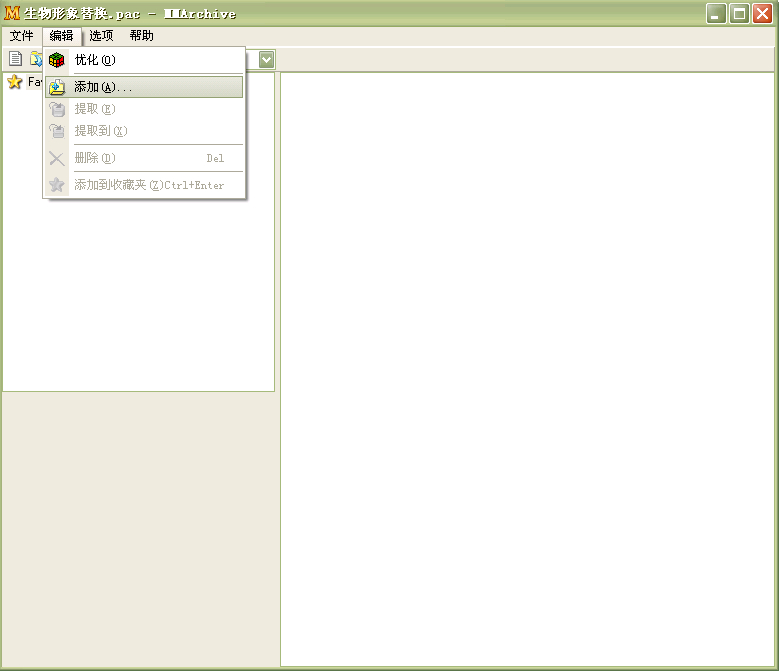
Task: Click the open folder toolbar icon
Action: coord(35,59)
